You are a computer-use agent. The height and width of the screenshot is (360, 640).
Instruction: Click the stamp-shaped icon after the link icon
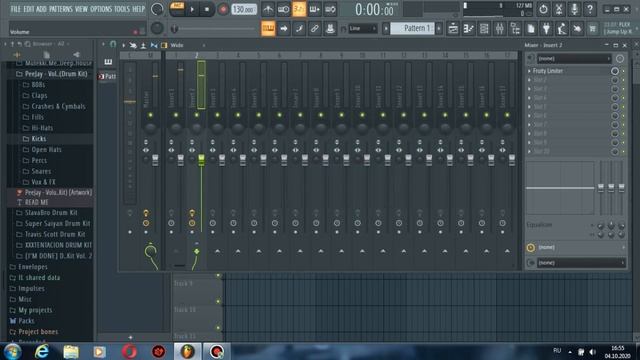click(x=330, y=29)
